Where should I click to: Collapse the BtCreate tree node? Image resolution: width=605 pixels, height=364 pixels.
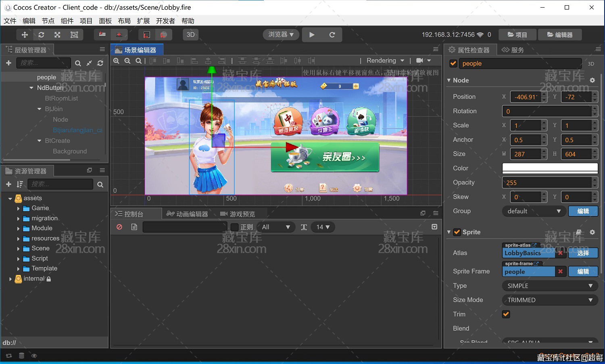click(x=39, y=141)
